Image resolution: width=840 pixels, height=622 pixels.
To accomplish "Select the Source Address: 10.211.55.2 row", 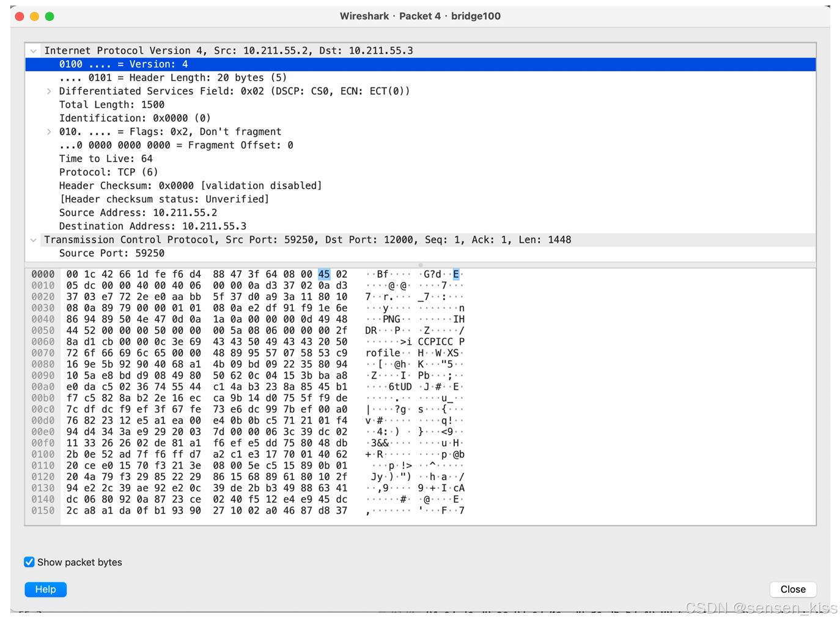I will click(421, 212).
